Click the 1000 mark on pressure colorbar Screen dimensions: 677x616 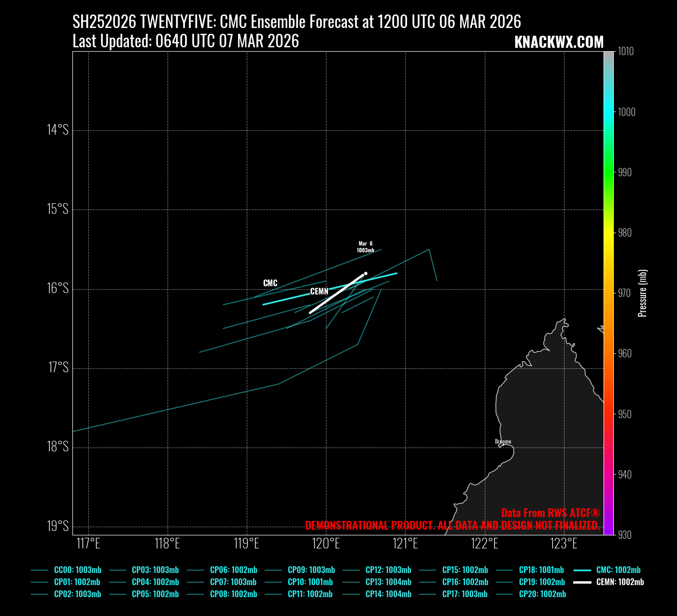tap(627, 112)
